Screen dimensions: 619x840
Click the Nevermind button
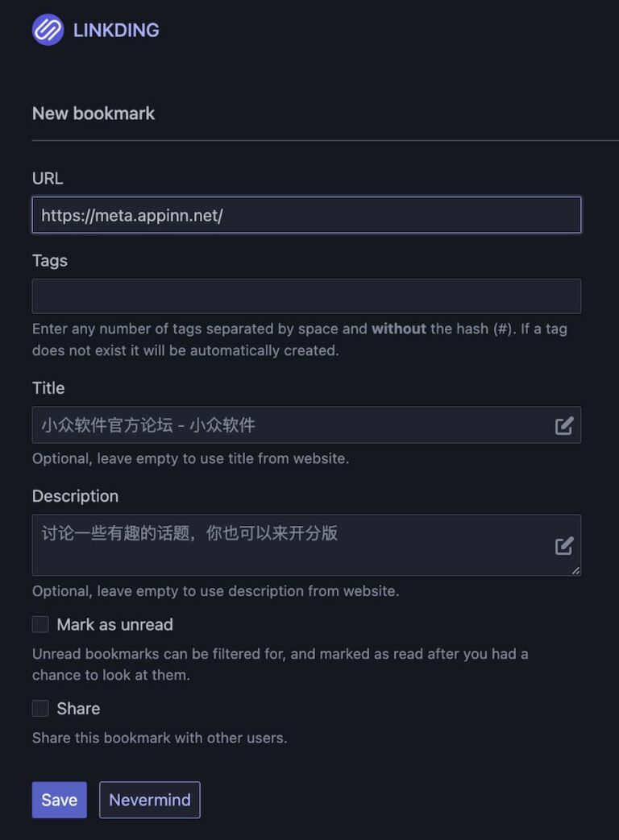[149, 800]
